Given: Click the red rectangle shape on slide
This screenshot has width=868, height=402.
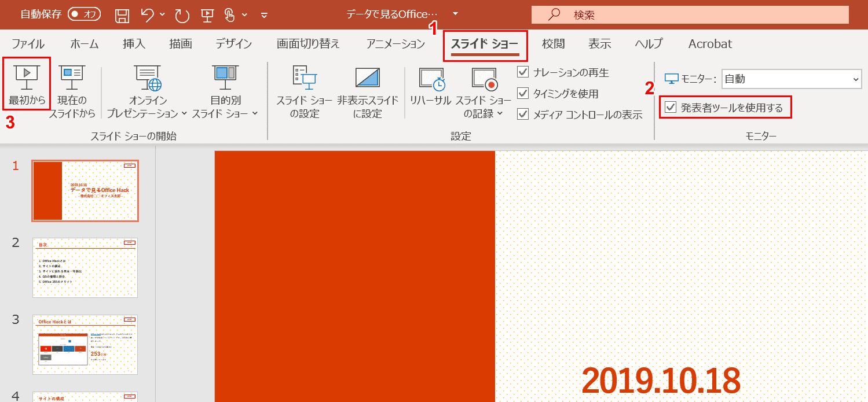Looking at the screenshot, I should (x=355, y=276).
